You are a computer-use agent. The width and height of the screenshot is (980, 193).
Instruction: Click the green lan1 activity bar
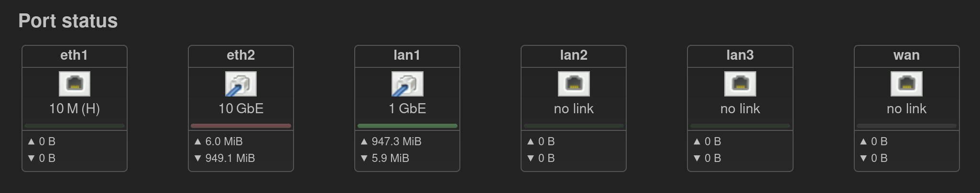(x=407, y=126)
